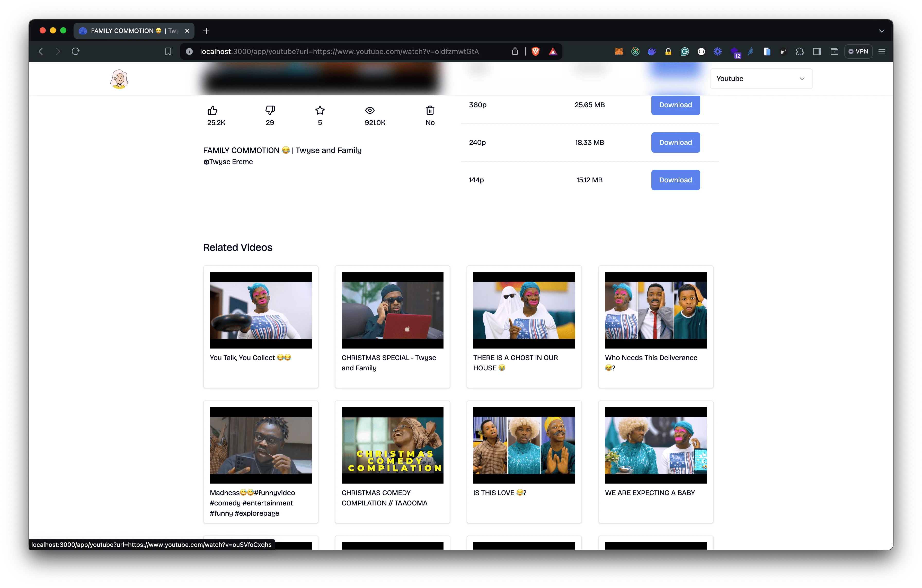Click title 'Who Needs This Deliverance'
The image size is (922, 588).
[651, 362]
